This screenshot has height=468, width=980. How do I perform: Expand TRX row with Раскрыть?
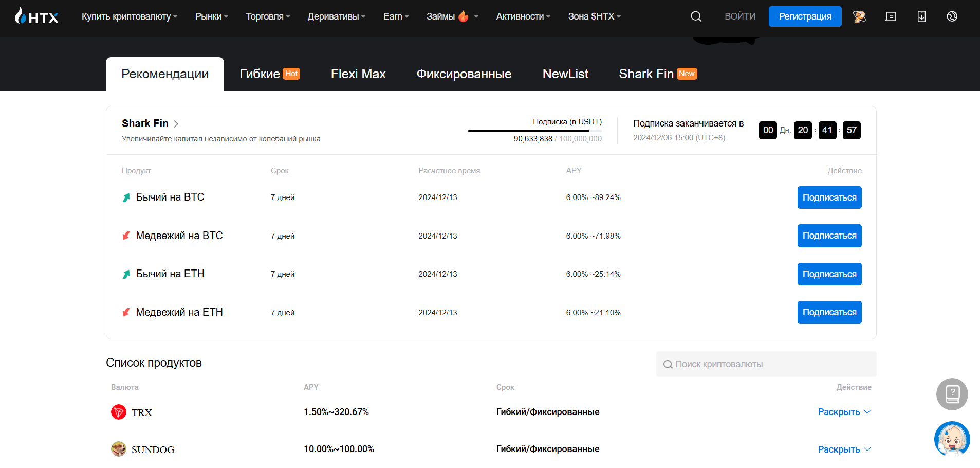pos(844,412)
